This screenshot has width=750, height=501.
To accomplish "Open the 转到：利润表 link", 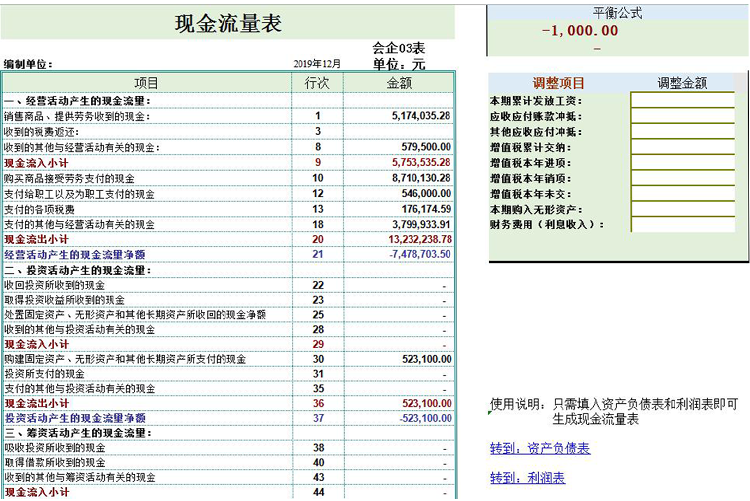I will (x=527, y=478).
